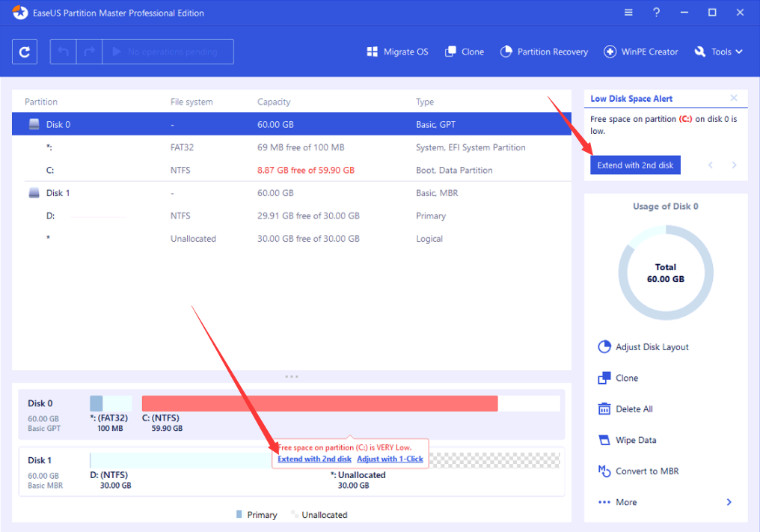Click the Refresh icon button
The width and height of the screenshot is (760, 532).
click(25, 52)
